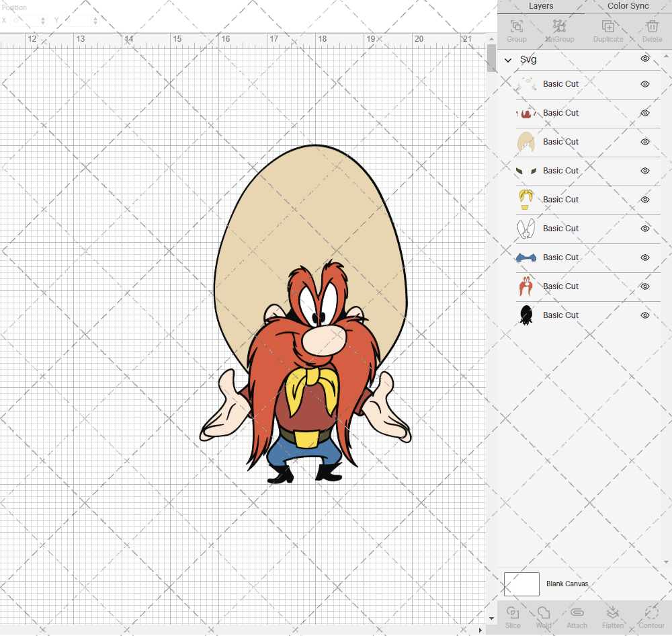This screenshot has width=672, height=636.
Task: Click the Layers panel scroll up arrow
Action: coord(665,56)
